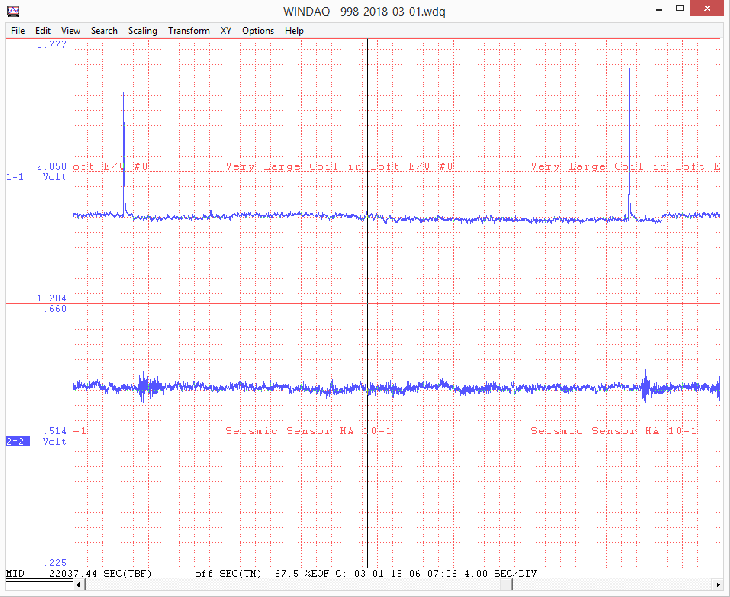This screenshot has width=730, height=597.
Task: Select the channel 1-1 label
Action: [x=16, y=176]
